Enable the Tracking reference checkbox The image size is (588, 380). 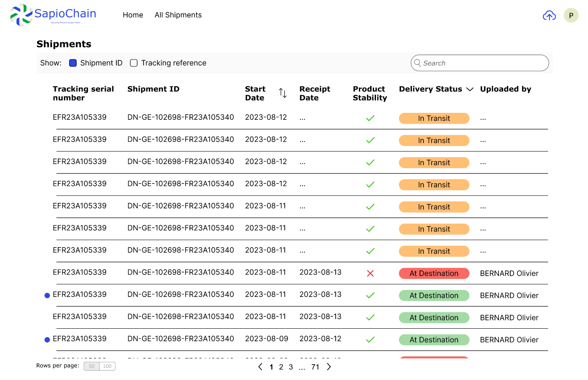[133, 63]
